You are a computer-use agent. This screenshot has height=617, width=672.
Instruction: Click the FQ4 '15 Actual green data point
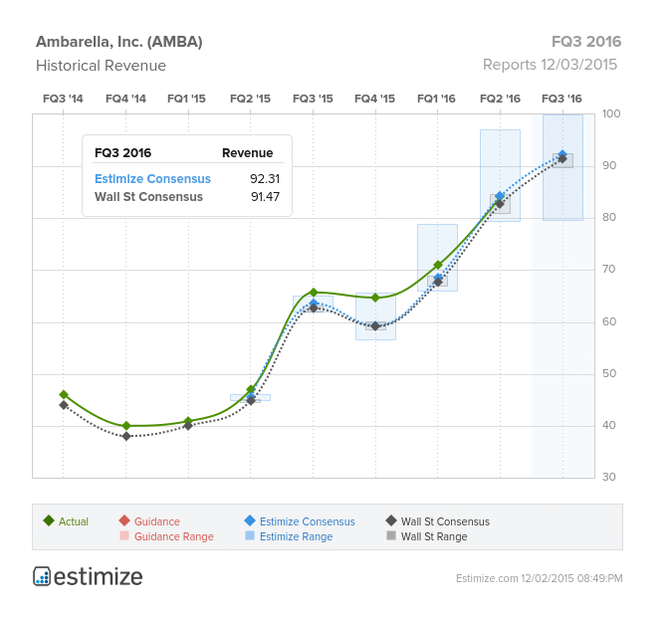[375, 298]
